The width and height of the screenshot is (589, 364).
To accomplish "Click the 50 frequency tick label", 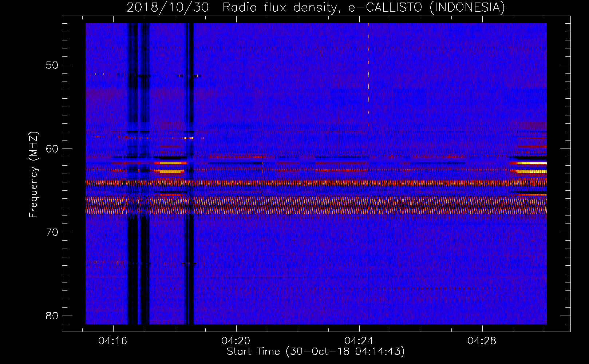I will pyautogui.click(x=52, y=65).
